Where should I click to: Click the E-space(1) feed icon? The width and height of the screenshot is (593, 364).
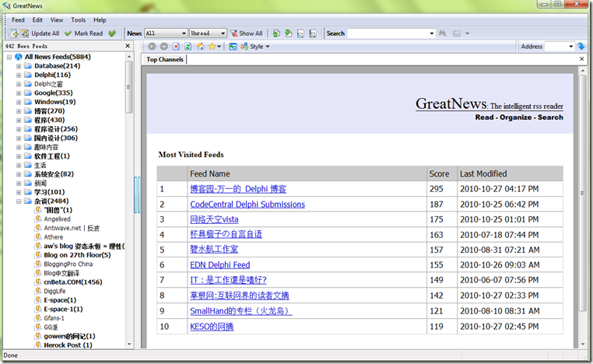pyautogui.click(x=38, y=300)
